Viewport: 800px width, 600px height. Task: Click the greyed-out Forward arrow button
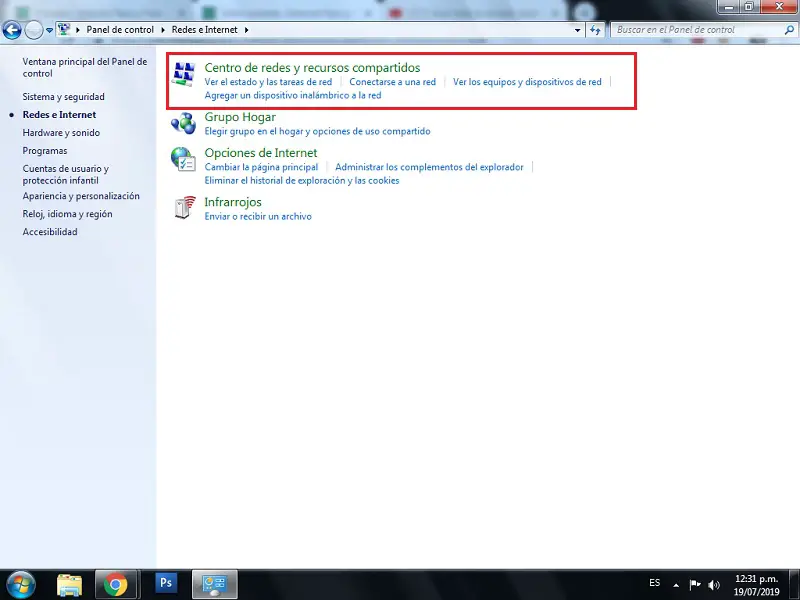[34, 30]
